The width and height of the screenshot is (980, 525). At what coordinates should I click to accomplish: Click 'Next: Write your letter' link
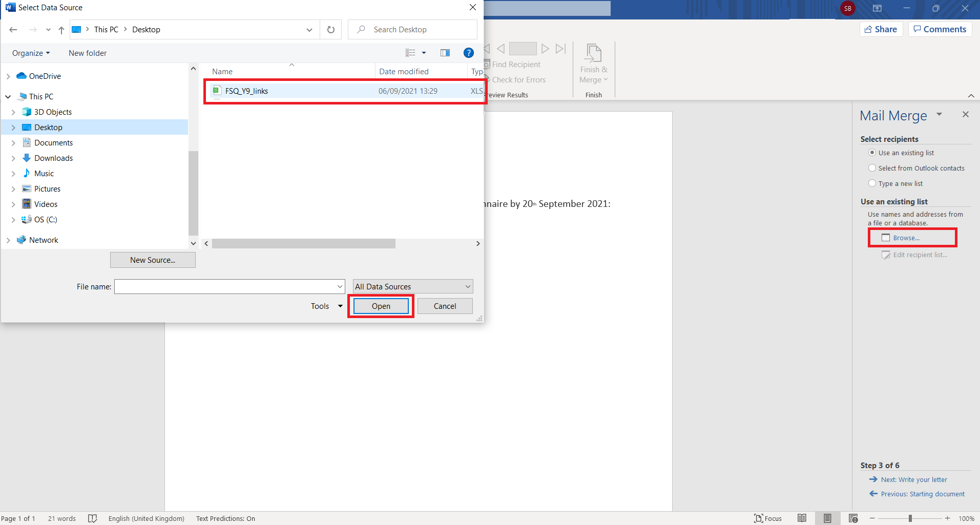[x=914, y=480]
